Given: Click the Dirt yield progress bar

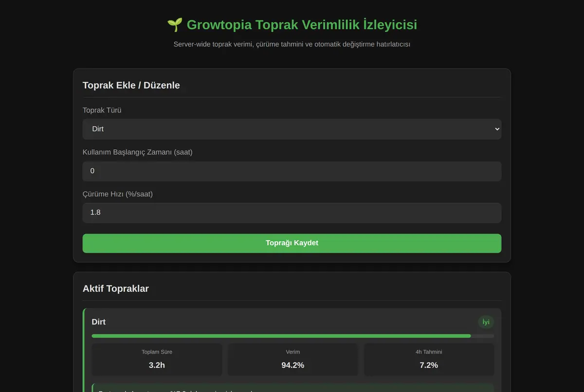Looking at the screenshot, I should 292,336.
